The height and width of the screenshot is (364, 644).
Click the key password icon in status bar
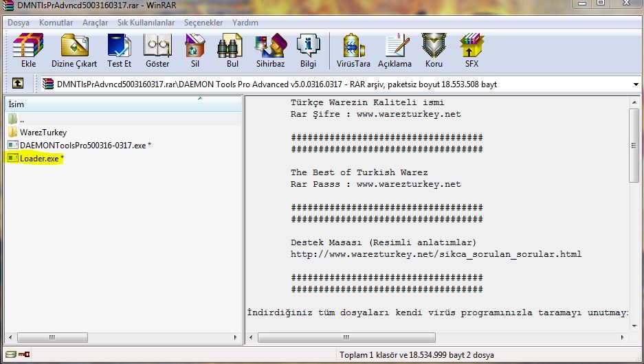pyautogui.click(x=24, y=354)
